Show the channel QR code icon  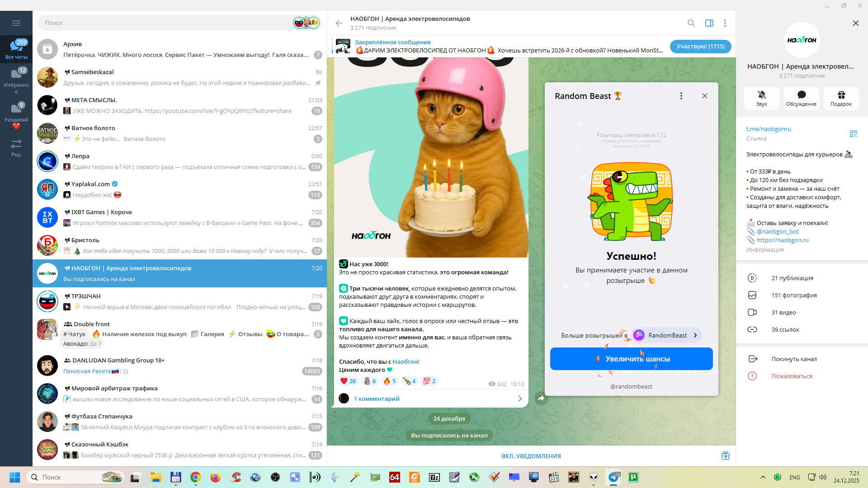853,134
